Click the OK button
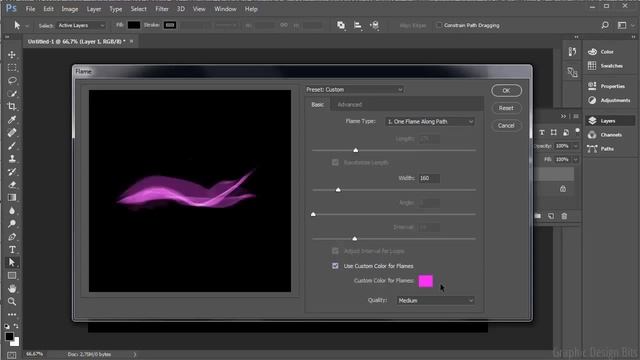640x360 pixels. pos(506,91)
